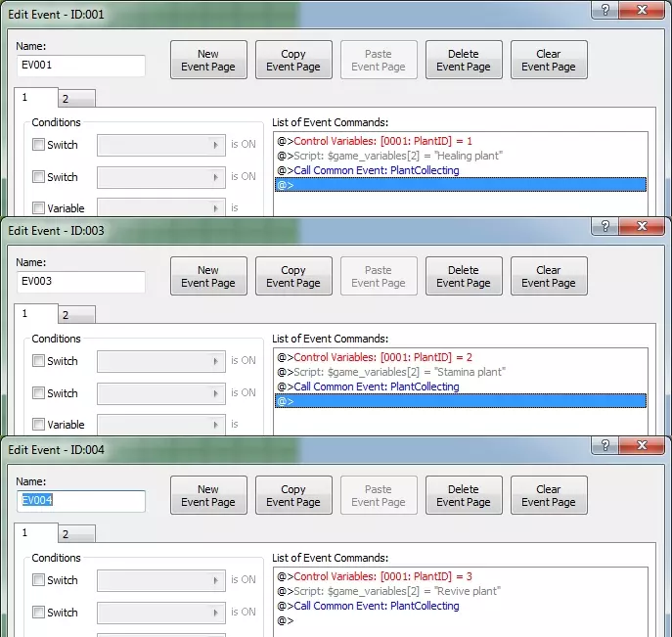Select highlighted empty command line in ID:001

click(461, 185)
